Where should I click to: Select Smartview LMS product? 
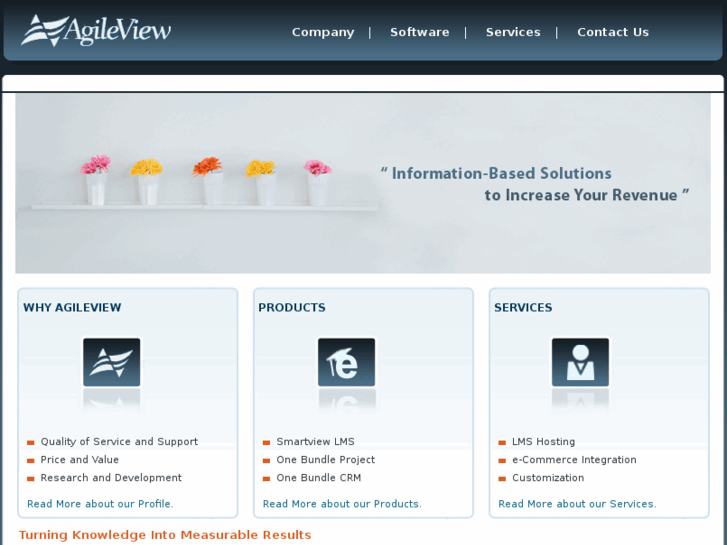point(315,442)
